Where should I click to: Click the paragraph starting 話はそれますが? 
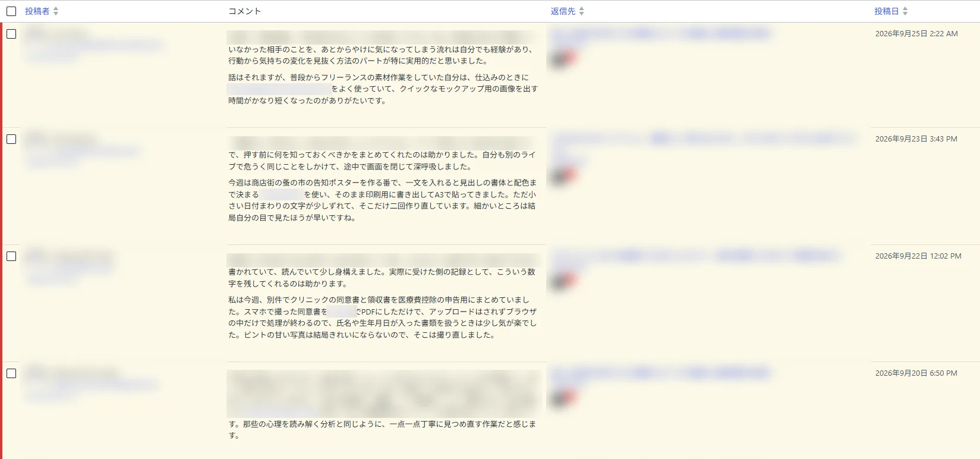tap(383, 89)
